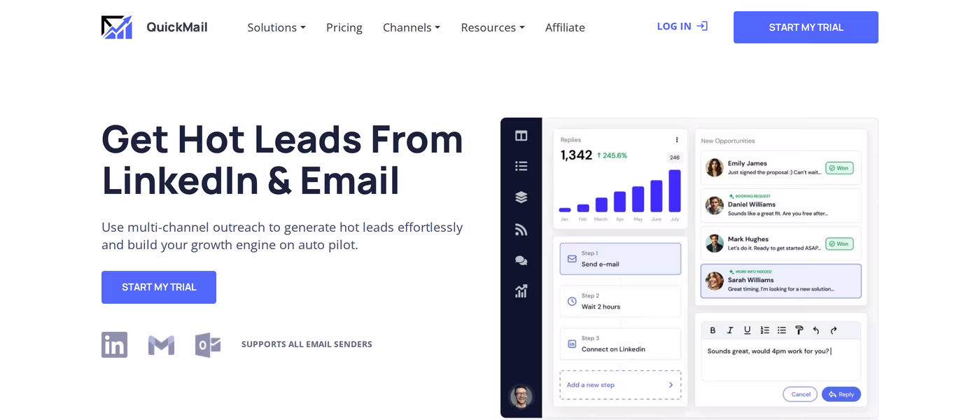Click the dashboard layout icon in dark sidebar
Image resolution: width=980 pixels, height=420 pixels.
(521, 136)
